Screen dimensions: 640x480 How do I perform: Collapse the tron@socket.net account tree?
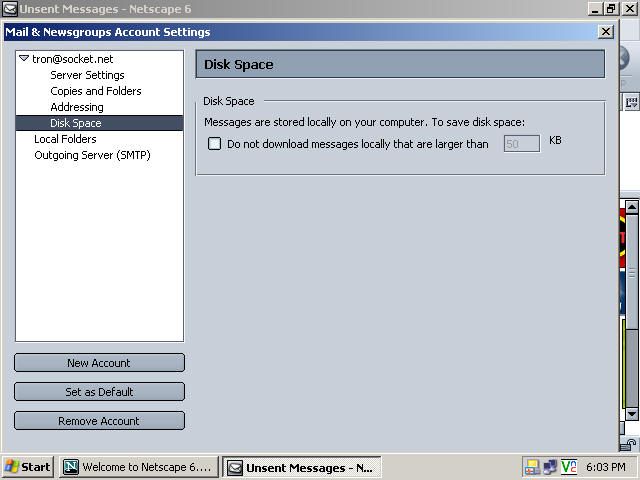24,58
